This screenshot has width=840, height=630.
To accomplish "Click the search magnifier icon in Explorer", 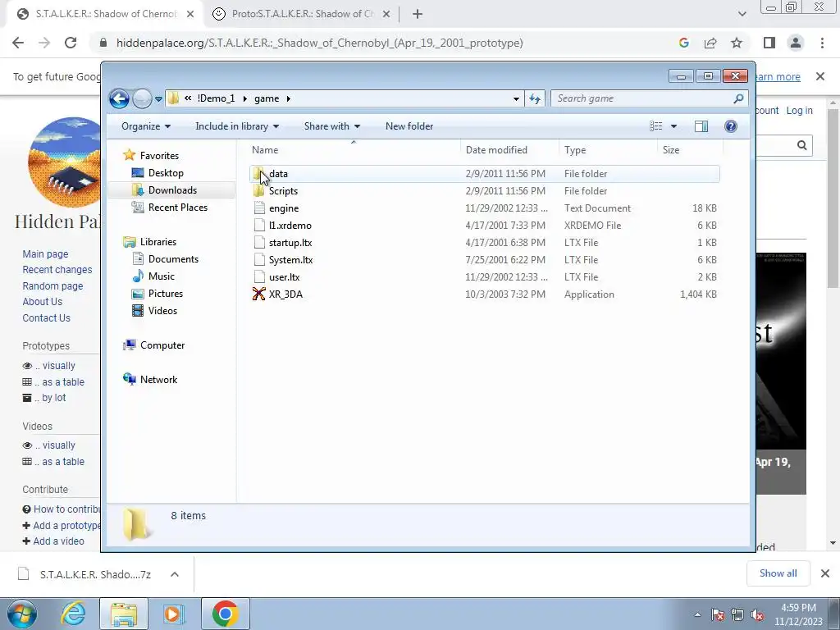I will [x=738, y=98].
